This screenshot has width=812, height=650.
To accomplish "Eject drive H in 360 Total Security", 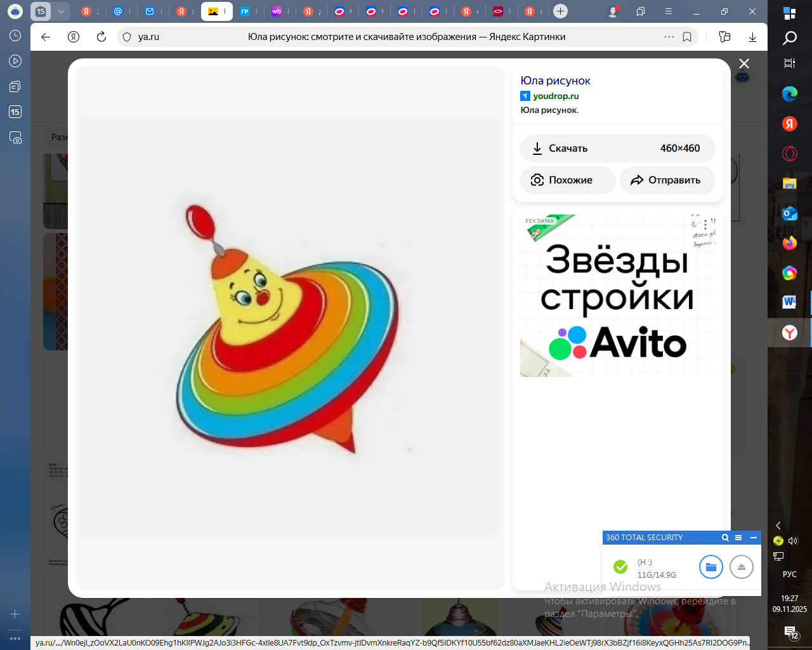I will click(741, 567).
